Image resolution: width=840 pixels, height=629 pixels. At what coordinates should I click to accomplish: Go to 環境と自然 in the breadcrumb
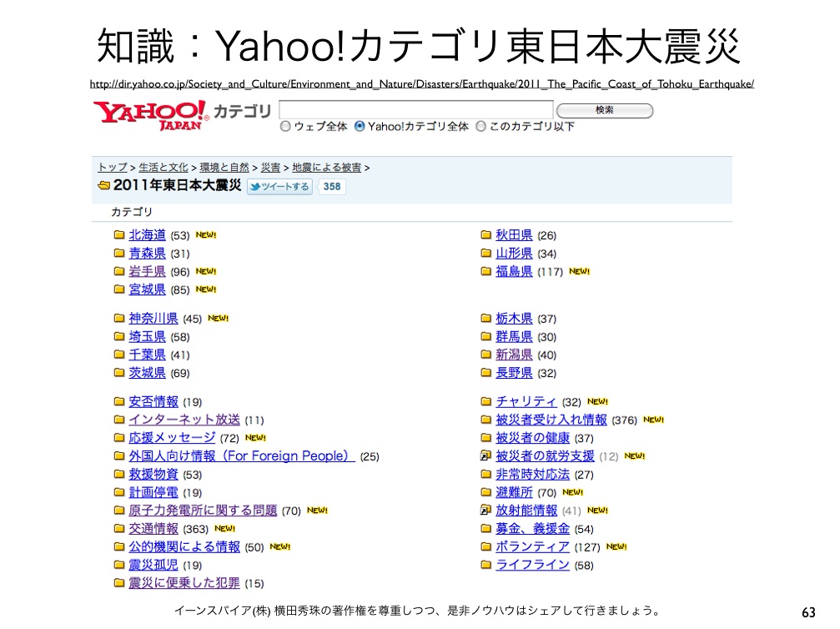click(224, 167)
